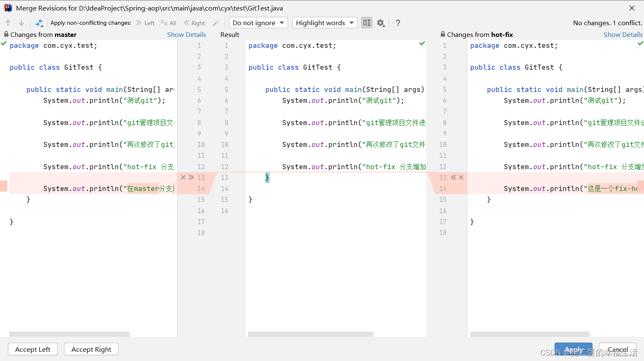Click the right pane horizontal scrollbar
The height and width of the screenshot is (361, 644).
pos(530,334)
